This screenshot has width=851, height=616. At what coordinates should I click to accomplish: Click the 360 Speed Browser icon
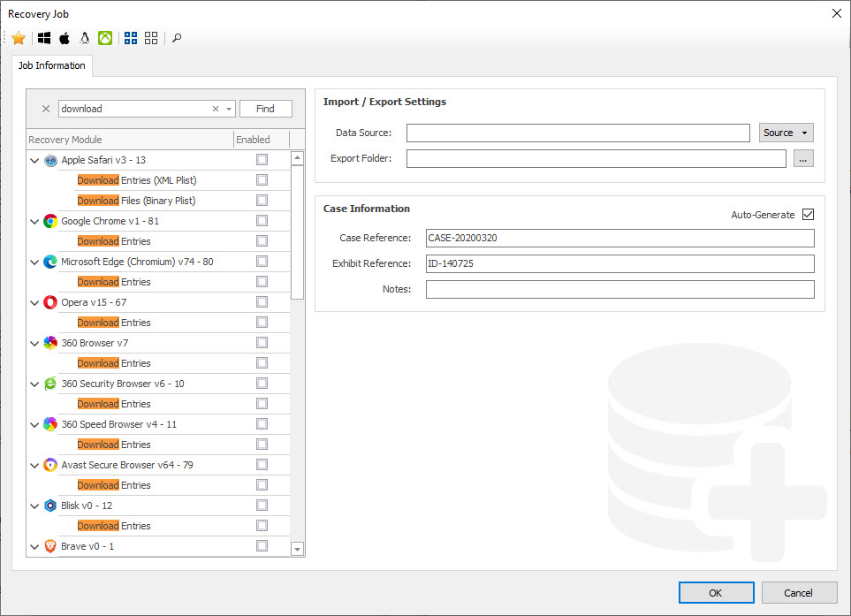tap(50, 424)
